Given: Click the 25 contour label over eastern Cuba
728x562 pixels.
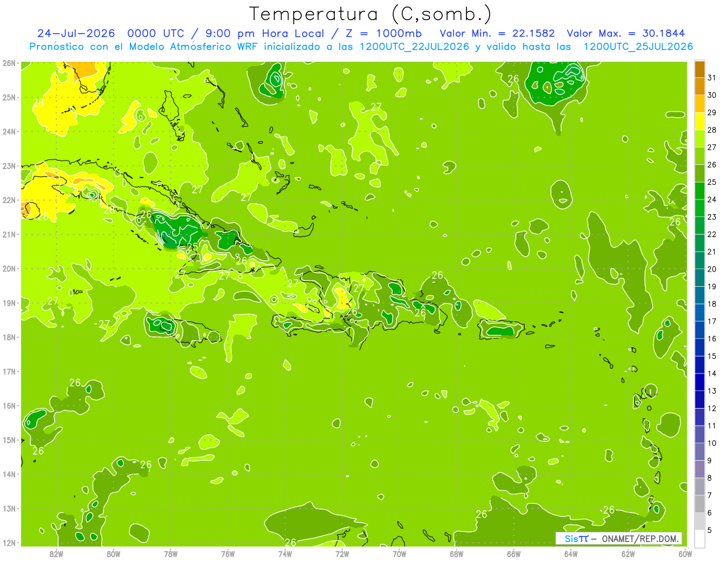Looking at the screenshot, I should 192,247.
